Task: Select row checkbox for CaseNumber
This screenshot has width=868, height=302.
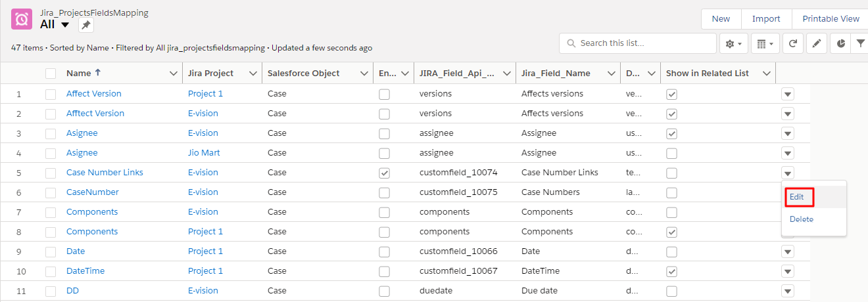Action: point(51,192)
